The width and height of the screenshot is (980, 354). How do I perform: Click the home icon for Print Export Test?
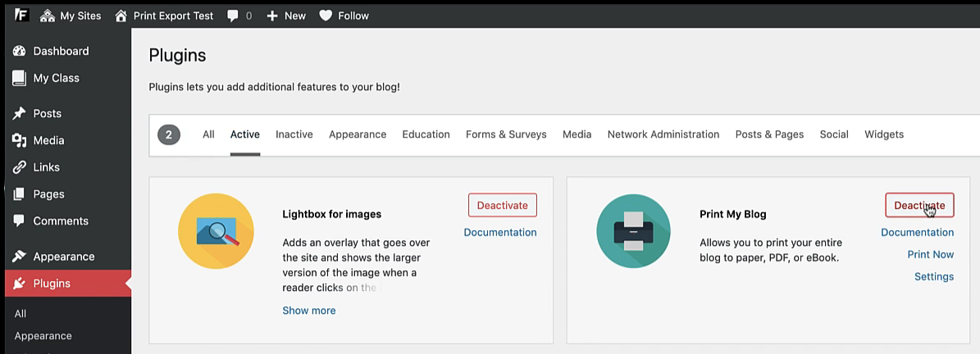click(121, 16)
